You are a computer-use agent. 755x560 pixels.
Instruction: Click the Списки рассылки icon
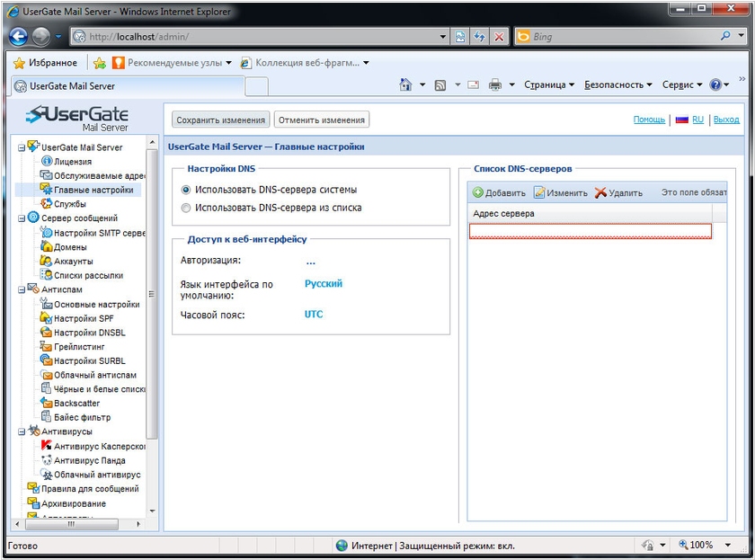point(47,274)
